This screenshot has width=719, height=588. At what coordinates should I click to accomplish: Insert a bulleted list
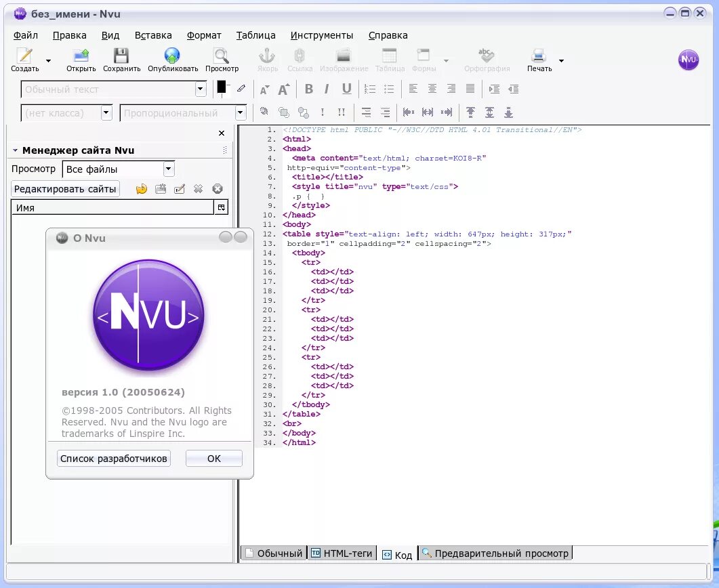tap(389, 89)
